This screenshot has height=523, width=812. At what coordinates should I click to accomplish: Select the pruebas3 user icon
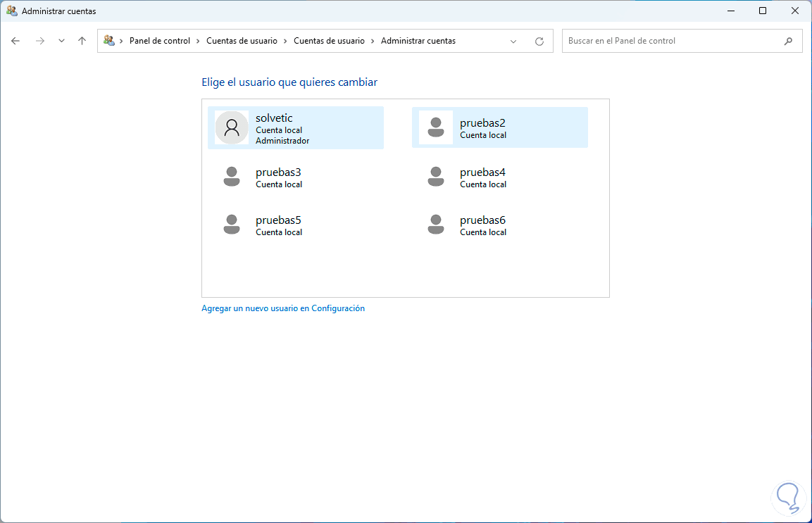coord(232,176)
